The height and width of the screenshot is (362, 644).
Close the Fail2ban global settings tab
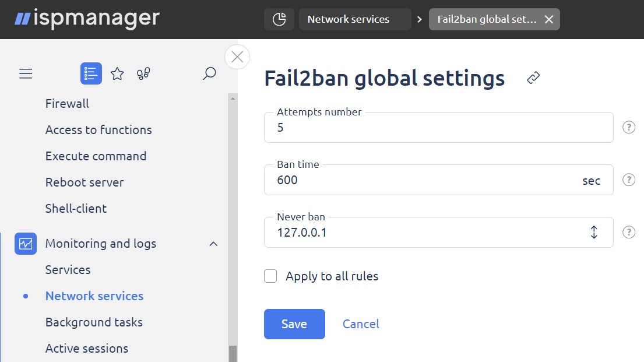click(x=549, y=19)
